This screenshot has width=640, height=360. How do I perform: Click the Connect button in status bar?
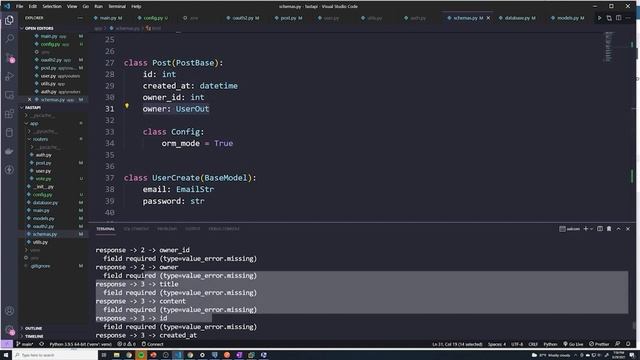152,344
